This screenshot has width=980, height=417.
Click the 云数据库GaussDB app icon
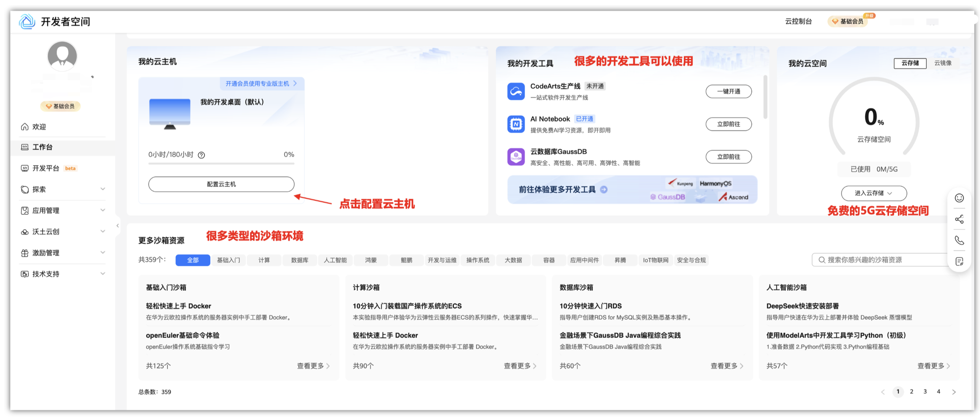pyautogui.click(x=515, y=157)
